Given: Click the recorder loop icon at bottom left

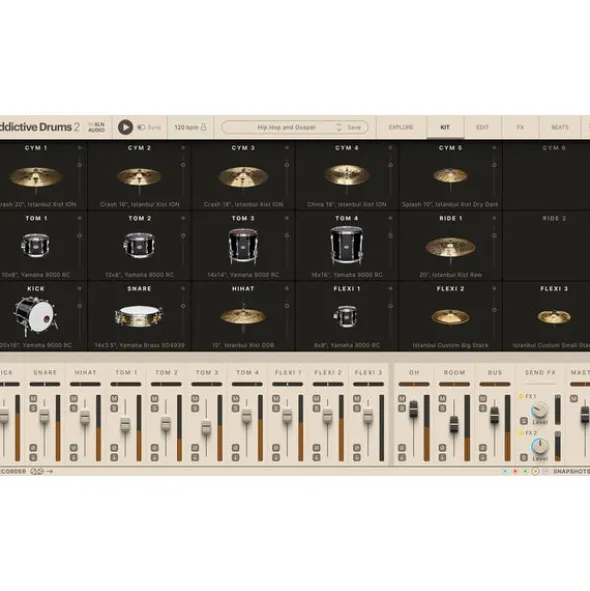Looking at the screenshot, I should tap(37, 471).
